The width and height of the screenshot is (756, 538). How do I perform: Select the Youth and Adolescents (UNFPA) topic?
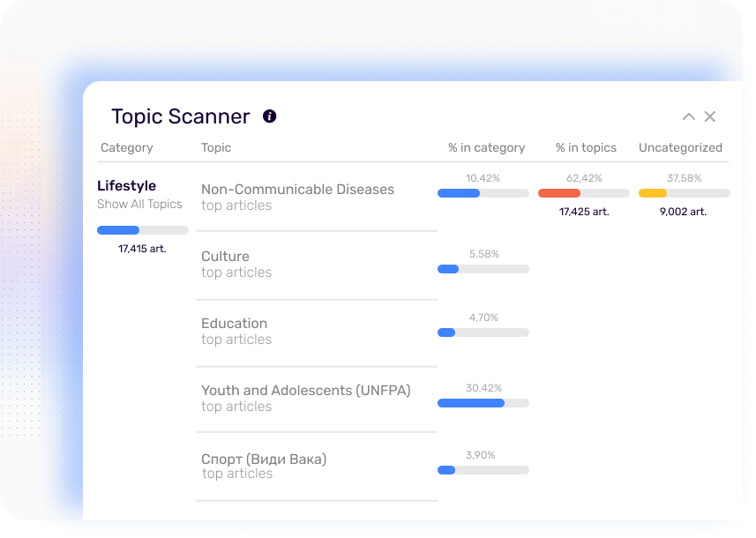coord(306,390)
